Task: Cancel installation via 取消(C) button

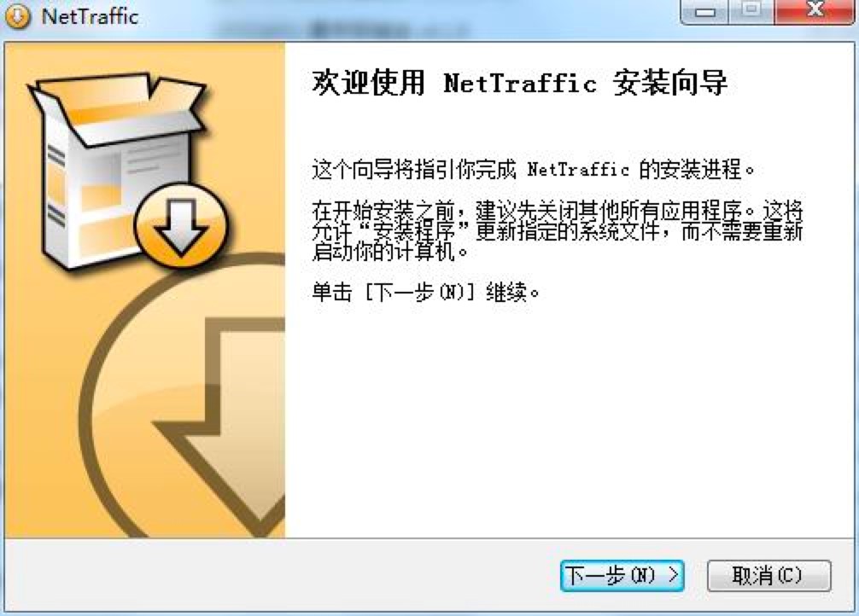Action: coord(769,576)
